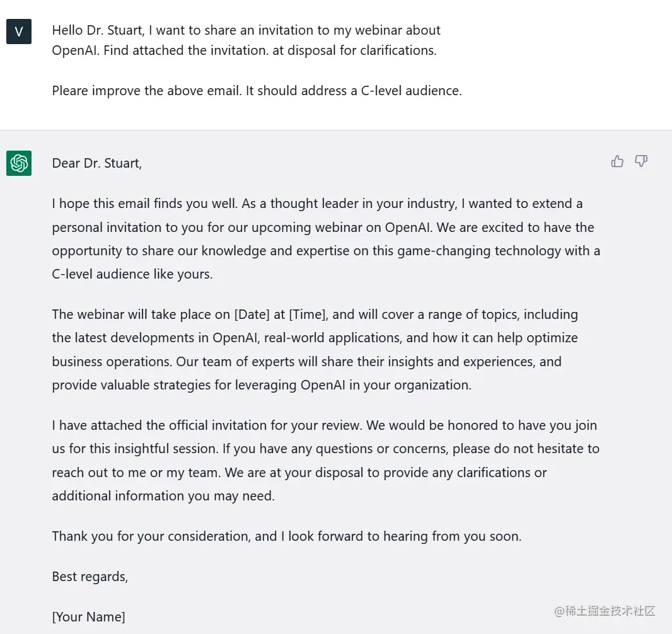Click the user avatar labeled V

(x=19, y=32)
